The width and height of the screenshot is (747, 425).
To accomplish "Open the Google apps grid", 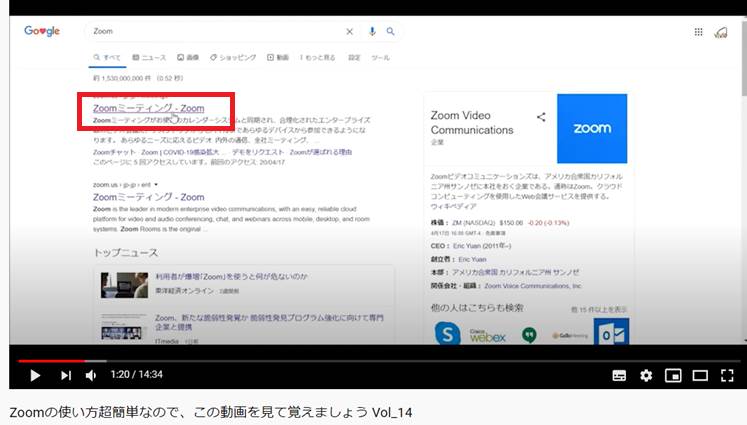I will (x=698, y=32).
